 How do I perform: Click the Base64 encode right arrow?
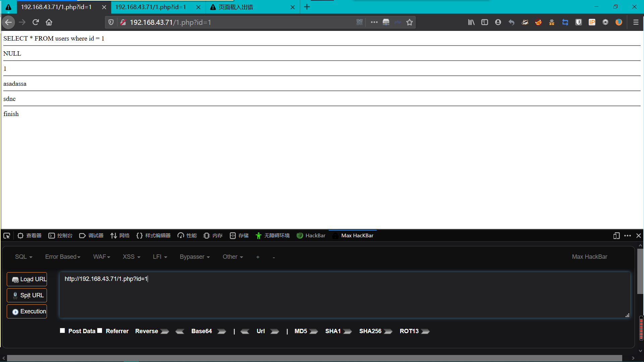(222, 331)
